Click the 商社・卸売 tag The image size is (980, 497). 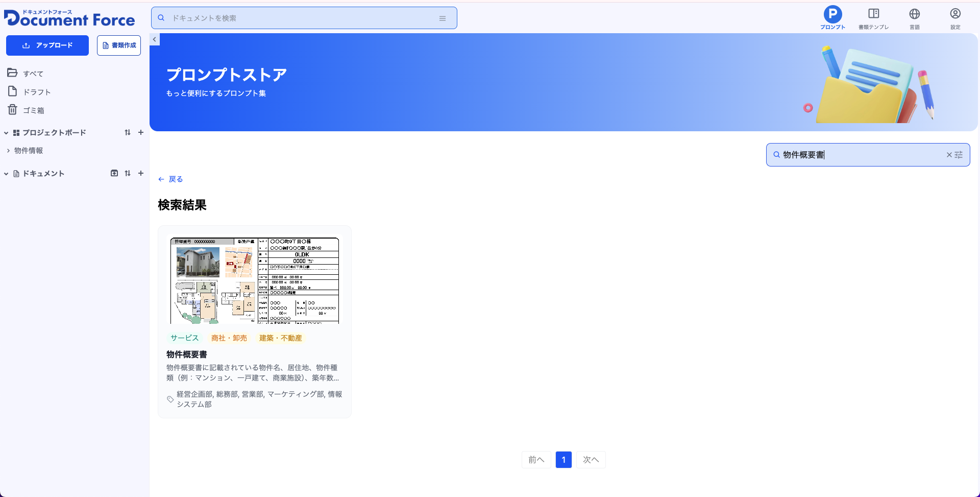coord(229,338)
